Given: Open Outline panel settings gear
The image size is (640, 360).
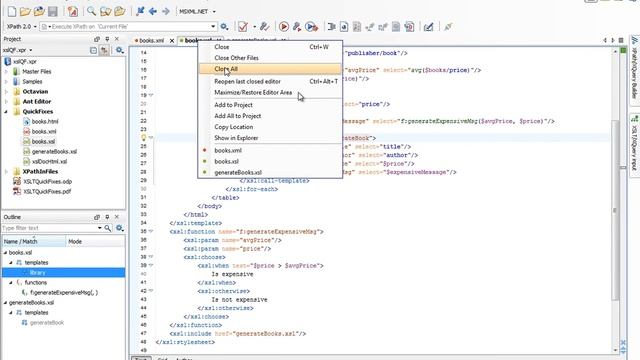Looking at the screenshot, I should coord(119,228).
